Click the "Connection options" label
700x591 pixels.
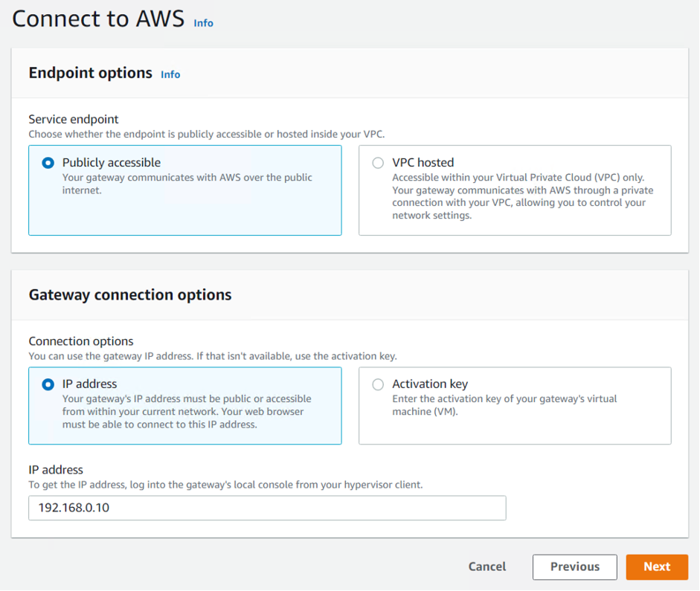[x=80, y=340]
